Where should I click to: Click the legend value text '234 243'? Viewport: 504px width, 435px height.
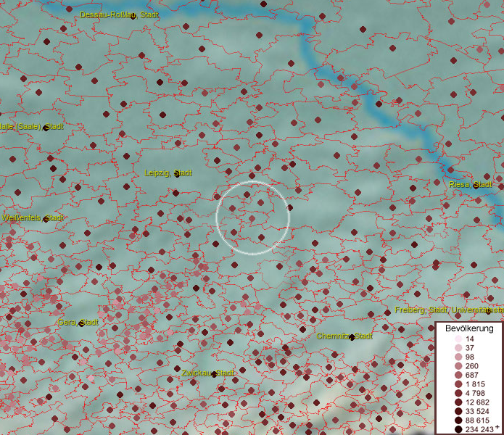pos(479,429)
